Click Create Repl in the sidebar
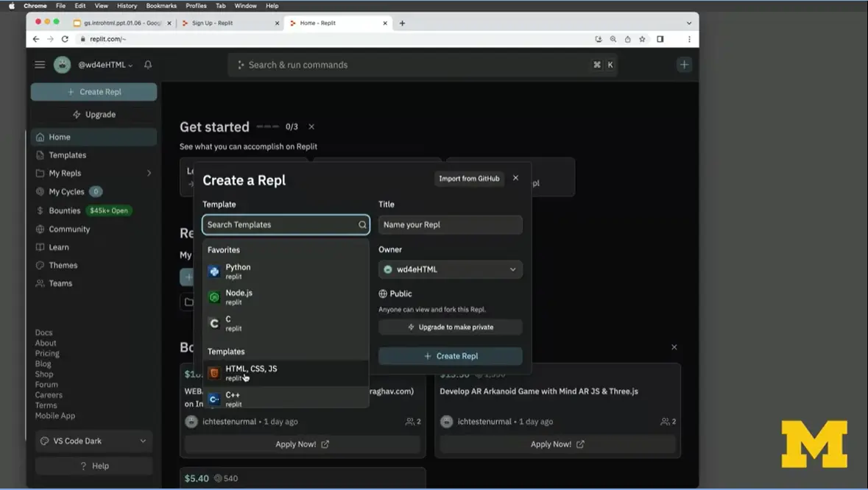The image size is (868, 490). coord(93,92)
